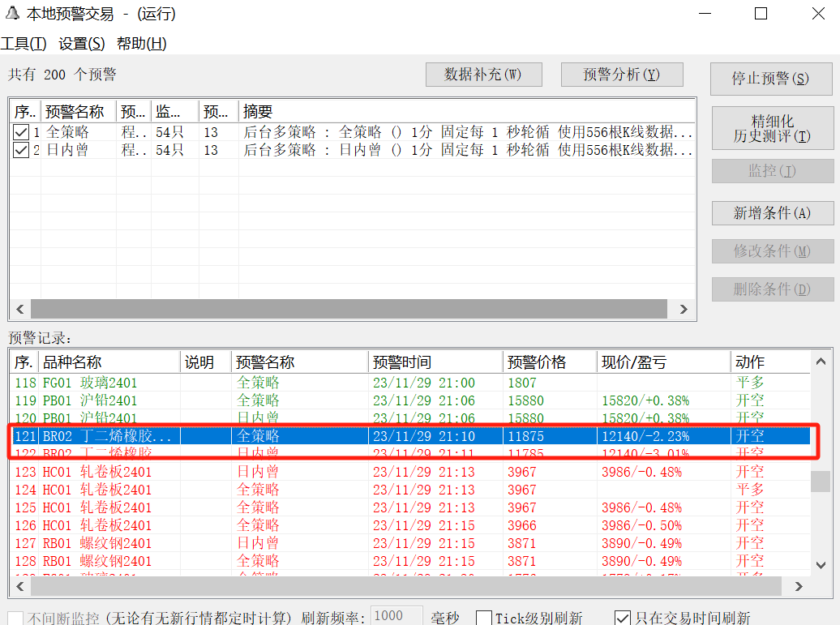
Task: Click summary text of alert 日内曾 row
Action: pos(468,150)
